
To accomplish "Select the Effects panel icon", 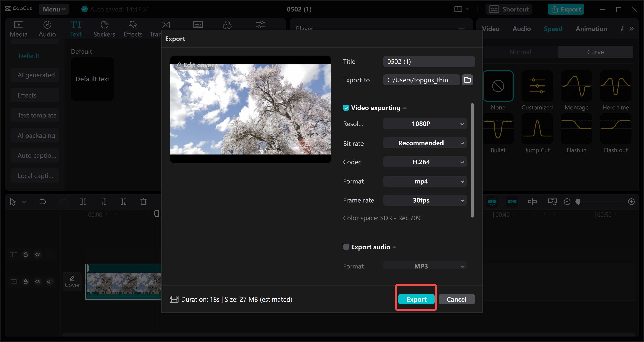I will coord(133,28).
